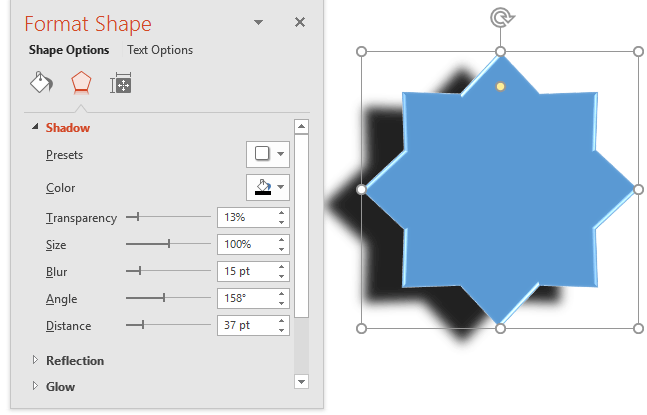Viewport: 647px width, 415px height.
Task: Click the Blur value field showing 15 pt
Action: (x=245, y=271)
